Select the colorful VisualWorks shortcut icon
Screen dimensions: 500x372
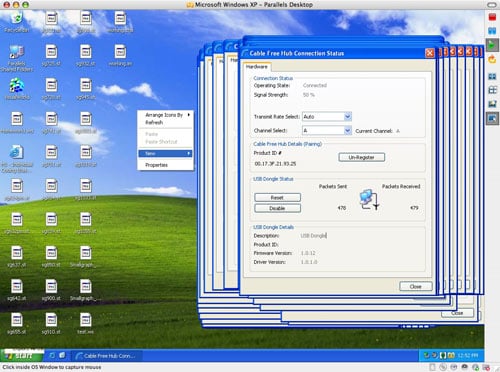coord(16,85)
